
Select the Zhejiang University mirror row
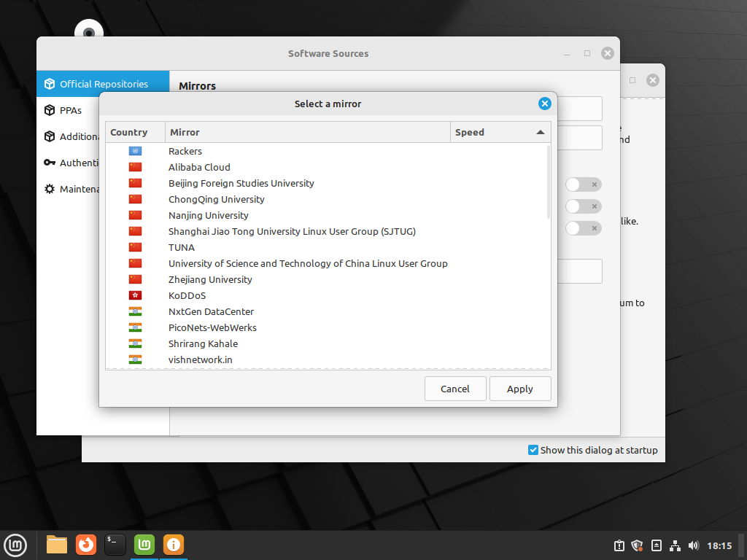click(x=210, y=279)
